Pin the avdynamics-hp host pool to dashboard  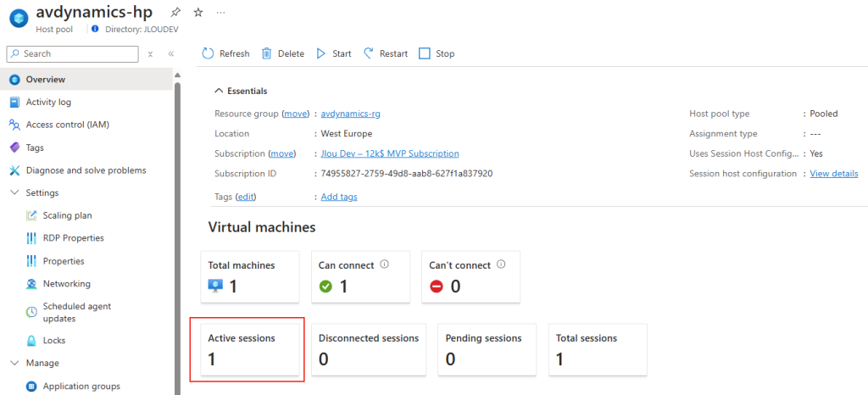[x=175, y=12]
